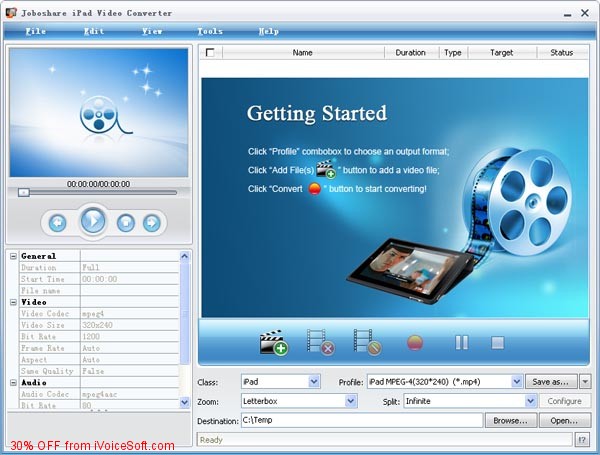Click the preview video thumbnail area
This screenshot has width=600, height=455.
click(x=99, y=113)
